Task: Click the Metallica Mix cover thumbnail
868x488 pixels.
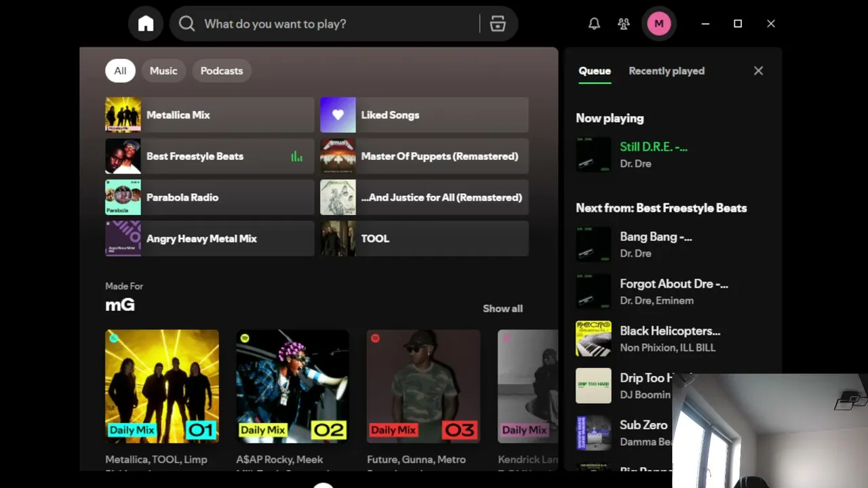Action: coord(123,115)
